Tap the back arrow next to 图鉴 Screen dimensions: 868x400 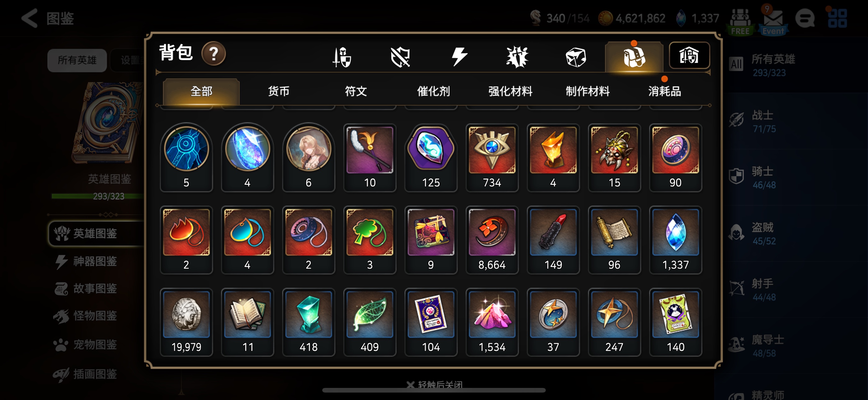tap(30, 18)
